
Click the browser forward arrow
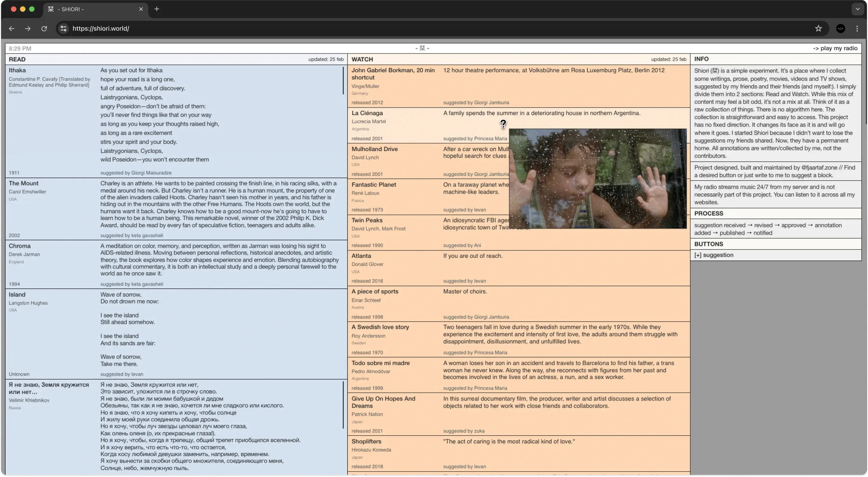tap(28, 29)
